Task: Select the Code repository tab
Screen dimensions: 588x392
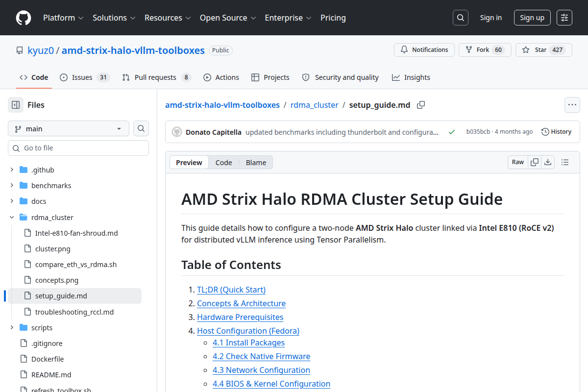Action: 34,77
